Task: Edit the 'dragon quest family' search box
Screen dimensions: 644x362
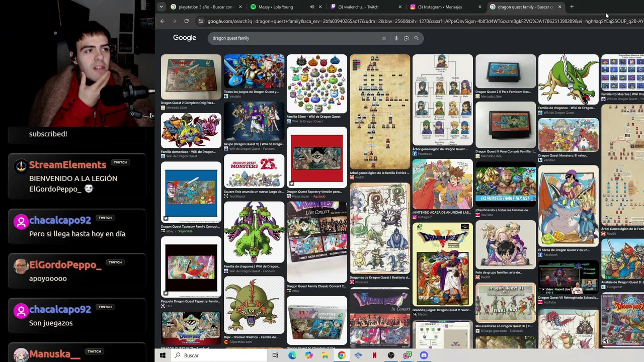Action: (x=294, y=38)
